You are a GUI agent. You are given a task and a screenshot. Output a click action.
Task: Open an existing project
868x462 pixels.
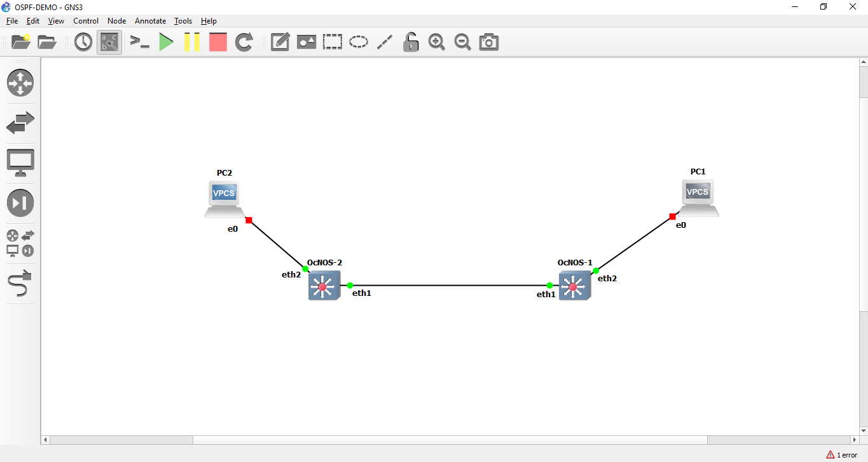pyautogui.click(x=46, y=42)
